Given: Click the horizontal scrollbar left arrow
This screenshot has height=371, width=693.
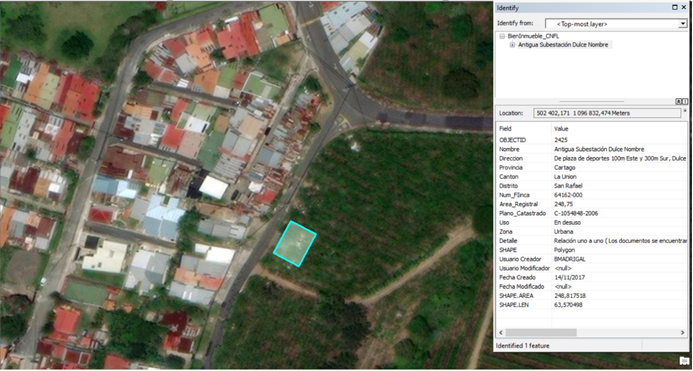Looking at the screenshot, I should click(x=501, y=332).
